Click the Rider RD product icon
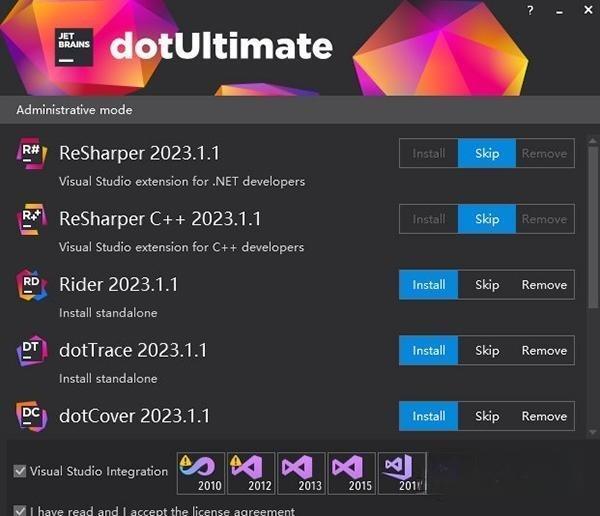 [31, 285]
